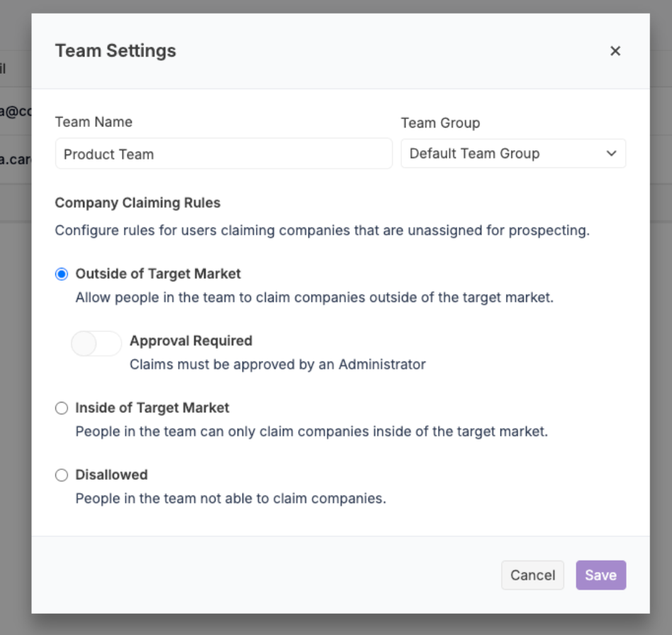Click the Disallowed option label text
This screenshot has width=672, height=635.
tap(111, 475)
